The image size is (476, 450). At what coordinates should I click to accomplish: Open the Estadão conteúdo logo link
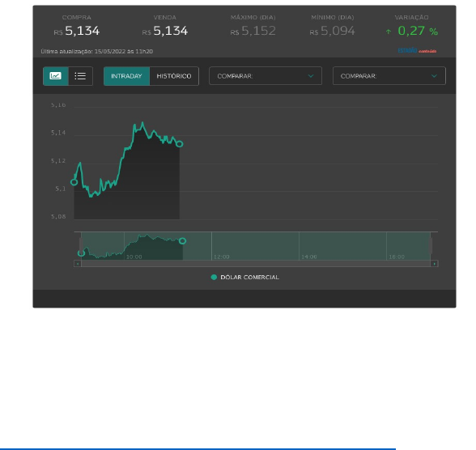tap(417, 51)
